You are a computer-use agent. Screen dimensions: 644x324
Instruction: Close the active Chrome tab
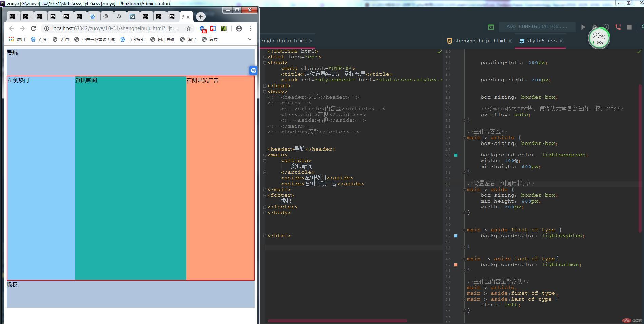188,17
